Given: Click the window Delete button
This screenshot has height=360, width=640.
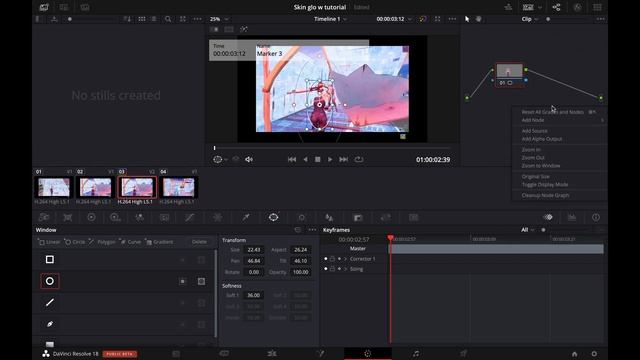Looking at the screenshot, I should tap(199, 242).
